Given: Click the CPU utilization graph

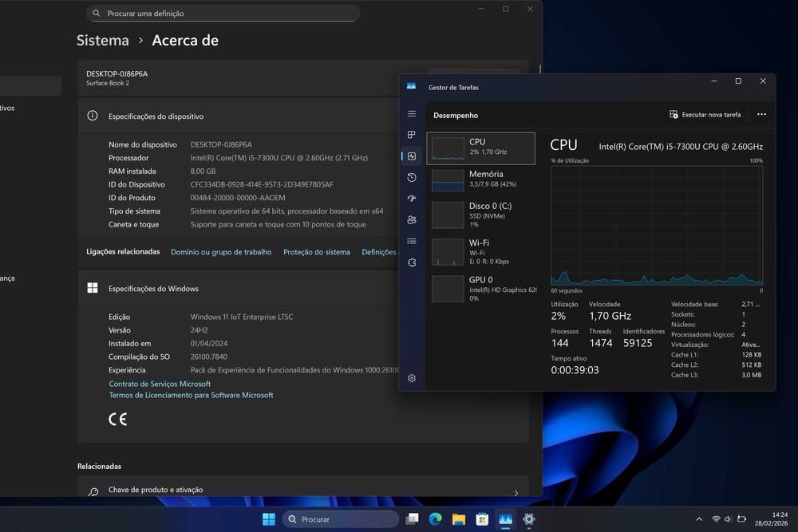Looking at the screenshot, I should click(657, 225).
